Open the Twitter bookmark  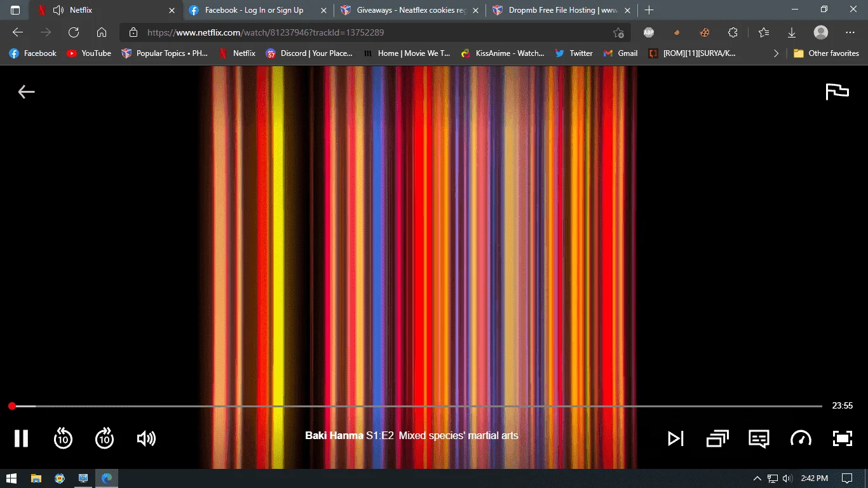tap(574, 53)
